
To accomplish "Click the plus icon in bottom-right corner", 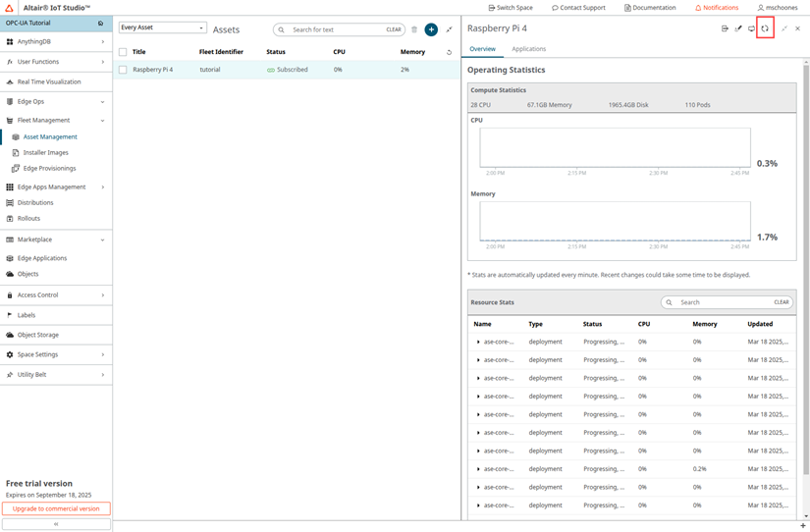I will [x=802, y=526].
